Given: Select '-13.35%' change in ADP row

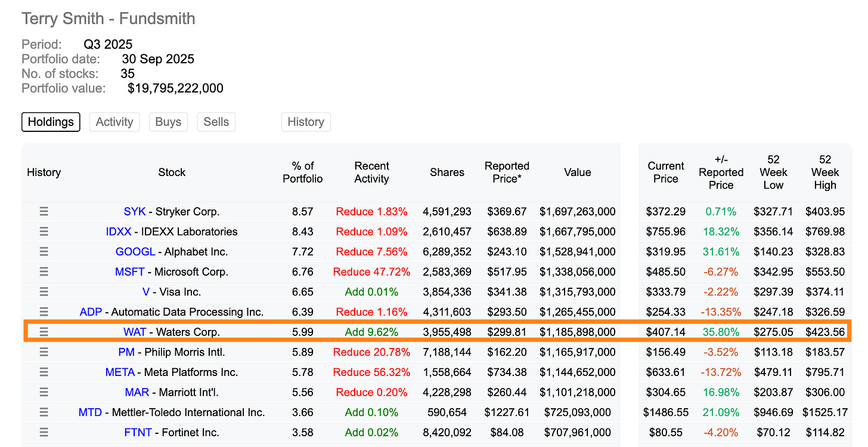Looking at the screenshot, I should click(721, 312).
